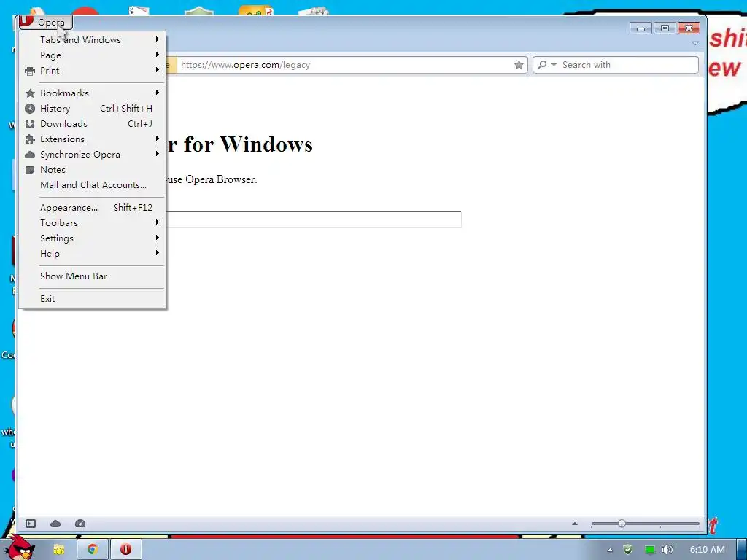The width and height of the screenshot is (747, 560).
Task: Toggle the panels icon in status bar
Action: [31, 524]
